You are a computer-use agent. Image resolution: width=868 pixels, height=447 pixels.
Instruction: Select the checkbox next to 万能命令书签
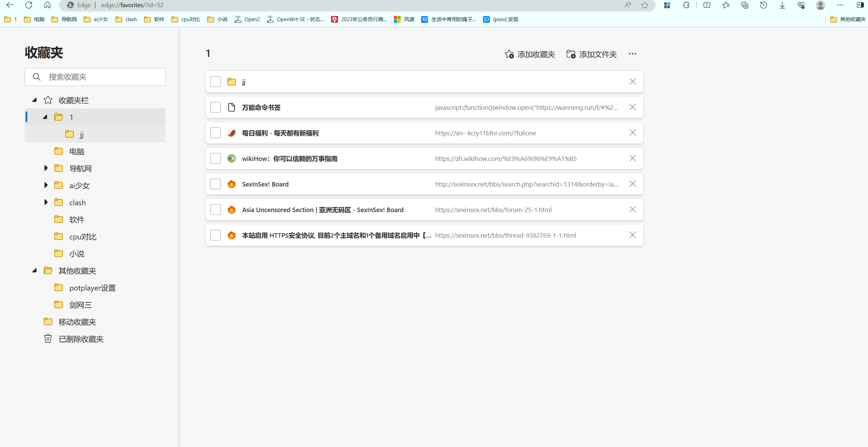pos(215,107)
